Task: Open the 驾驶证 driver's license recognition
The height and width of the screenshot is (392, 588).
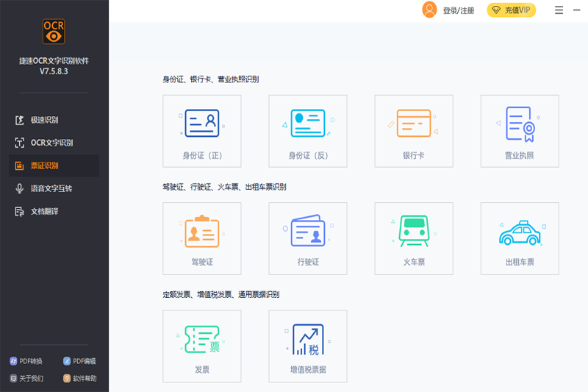Action: pyautogui.click(x=202, y=239)
